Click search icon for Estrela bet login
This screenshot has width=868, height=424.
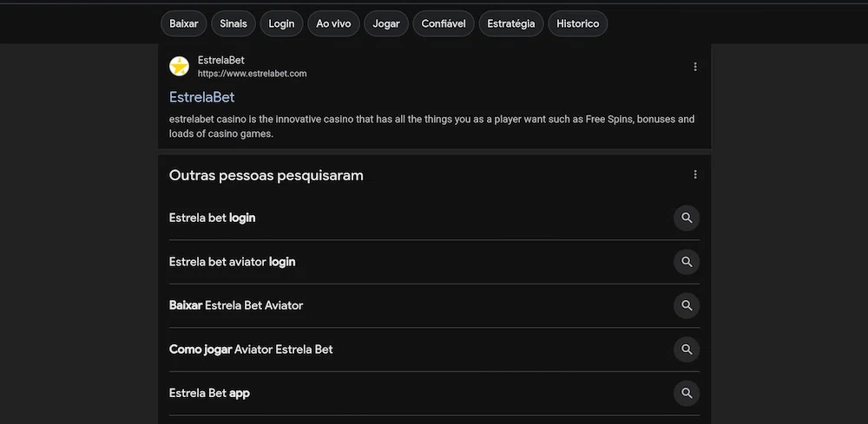[687, 218]
